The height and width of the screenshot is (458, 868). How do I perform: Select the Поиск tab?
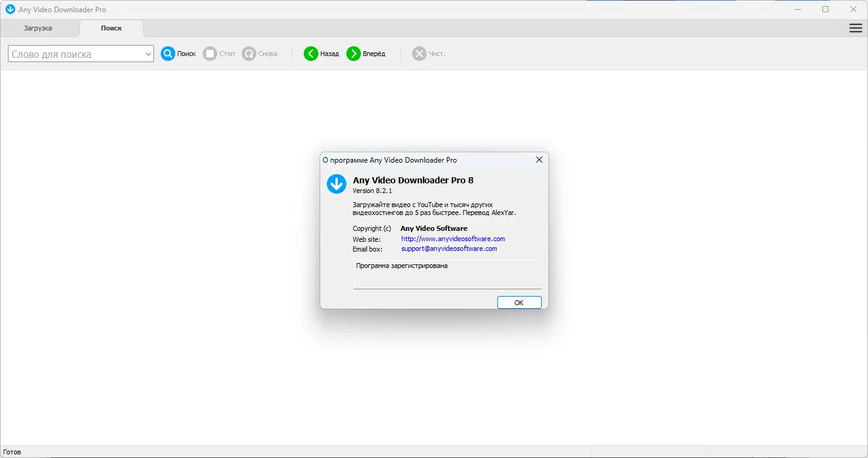point(111,28)
